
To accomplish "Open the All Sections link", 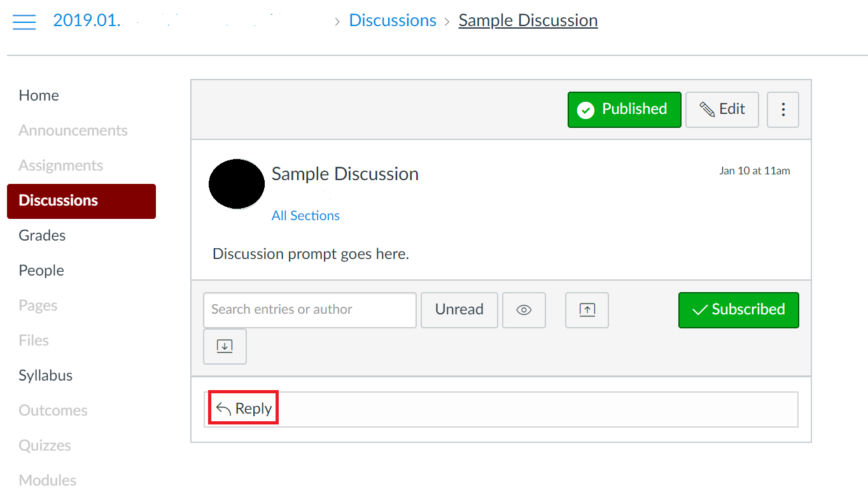I will pos(305,216).
